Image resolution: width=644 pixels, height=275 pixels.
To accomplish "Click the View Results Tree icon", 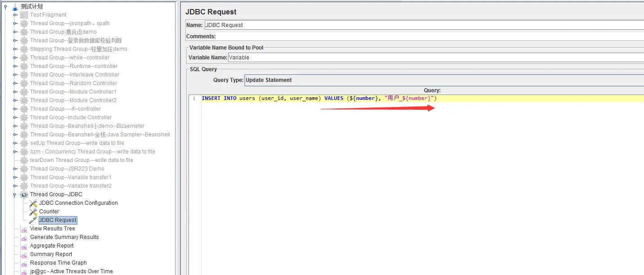I will (24, 229).
